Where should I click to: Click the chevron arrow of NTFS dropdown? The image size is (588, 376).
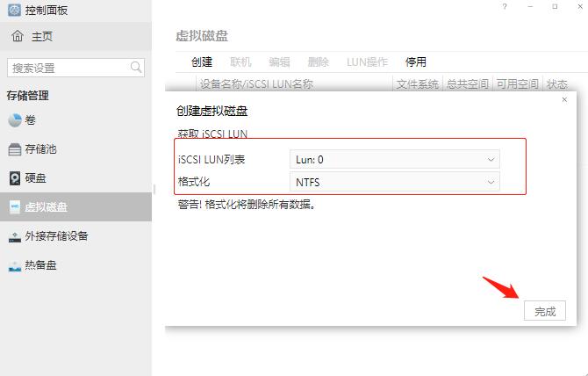[x=491, y=183]
